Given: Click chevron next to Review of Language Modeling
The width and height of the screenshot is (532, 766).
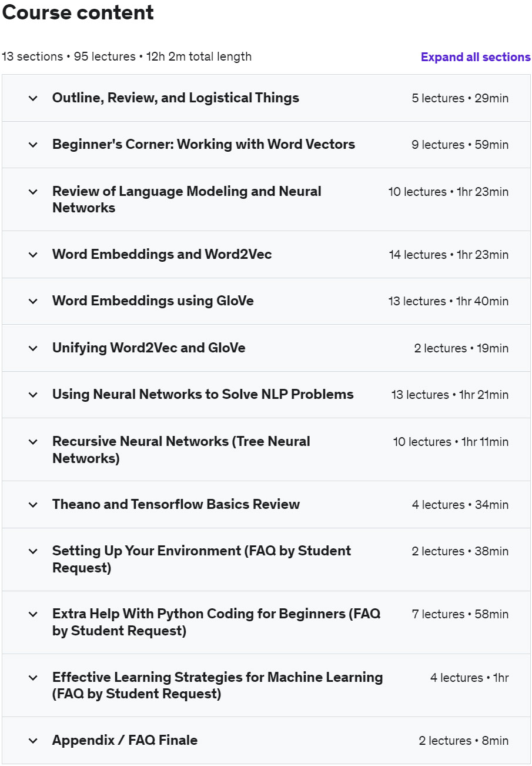Looking at the screenshot, I should (33, 192).
